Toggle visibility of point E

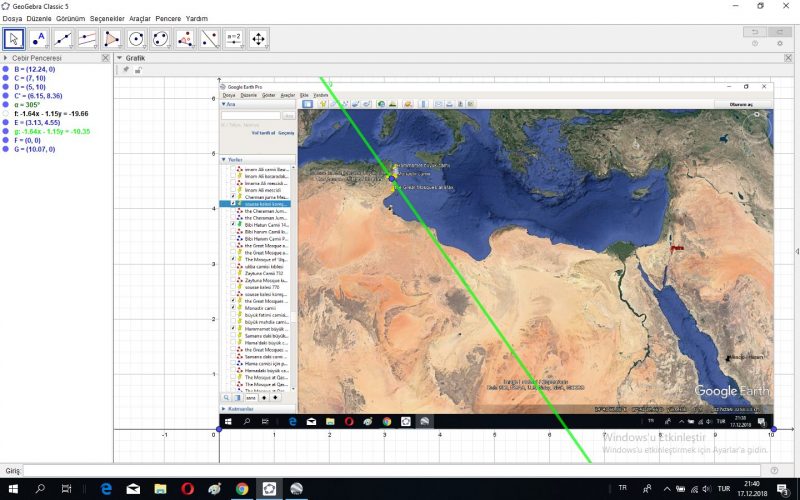6,122
